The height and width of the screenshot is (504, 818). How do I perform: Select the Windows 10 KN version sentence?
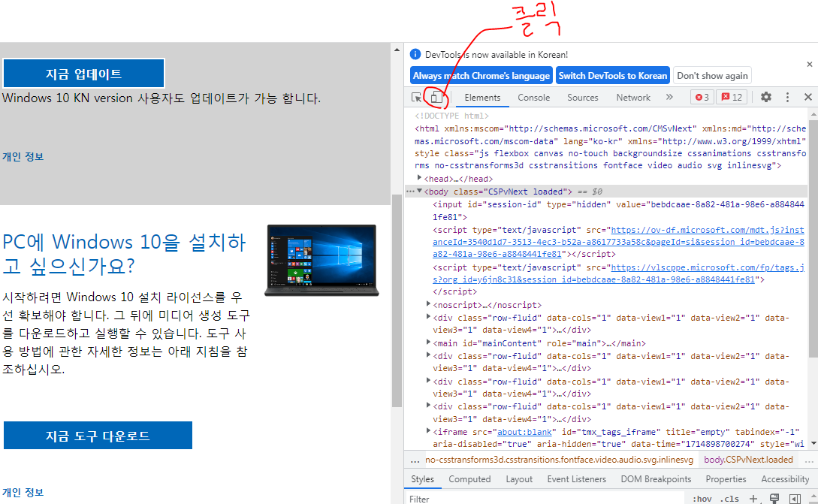[161, 98]
